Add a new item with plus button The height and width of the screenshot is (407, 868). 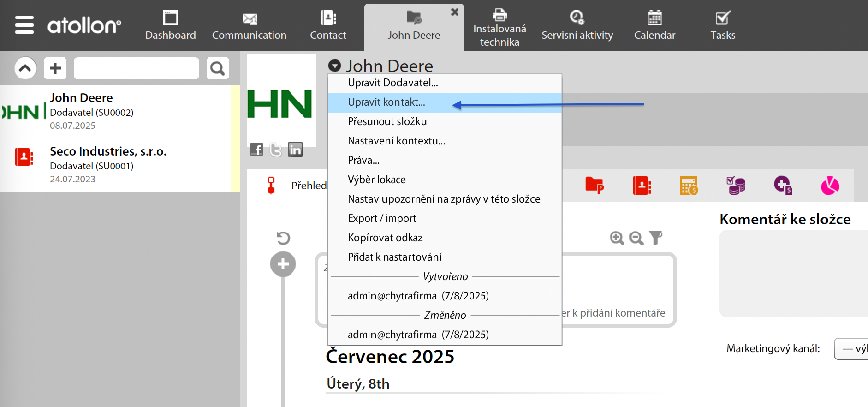click(55, 68)
